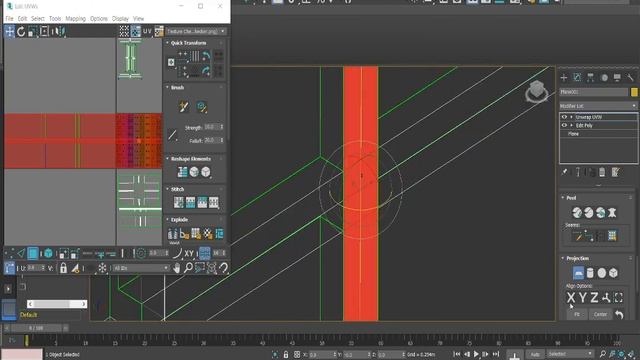The width and height of the screenshot is (640, 360).
Task: Click the Pin Stack icon
Action: [564, 172]
